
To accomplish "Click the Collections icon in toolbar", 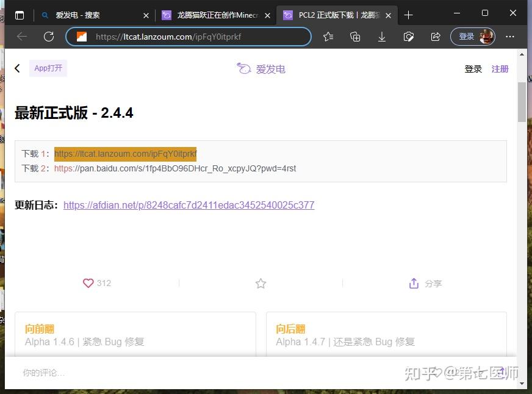I will click(x=355, y=37).
